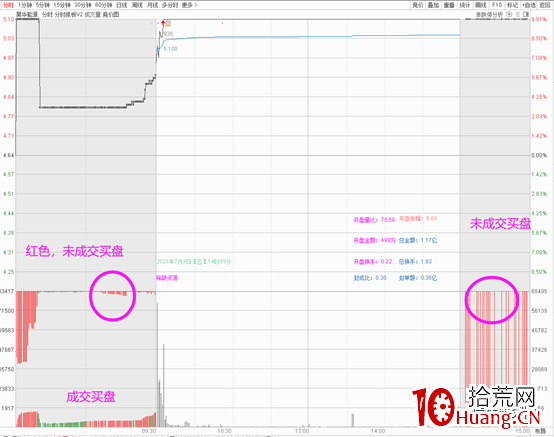Click the 5.10 left price axis label
The height and width of the screenshot is (437, 554).
tap(8, 19)
